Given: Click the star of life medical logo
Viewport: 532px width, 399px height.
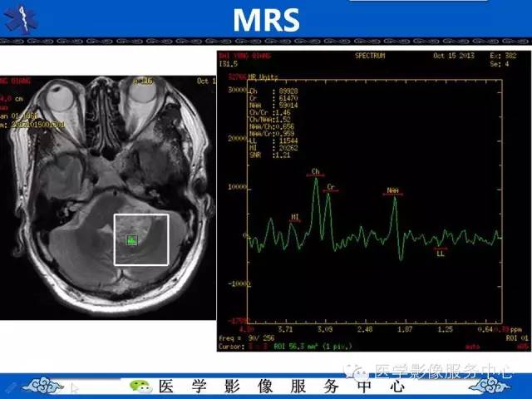Looking at the screenshot, I should (20, 20).
